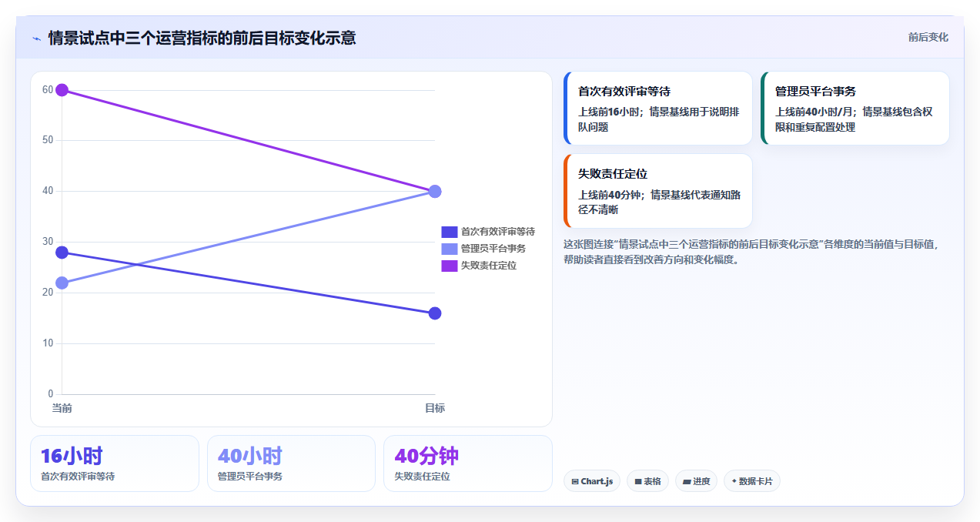This screenshot has height=522, width=980.
Task: Open the 管理员平台事务 info card
Action: (855, 109)
